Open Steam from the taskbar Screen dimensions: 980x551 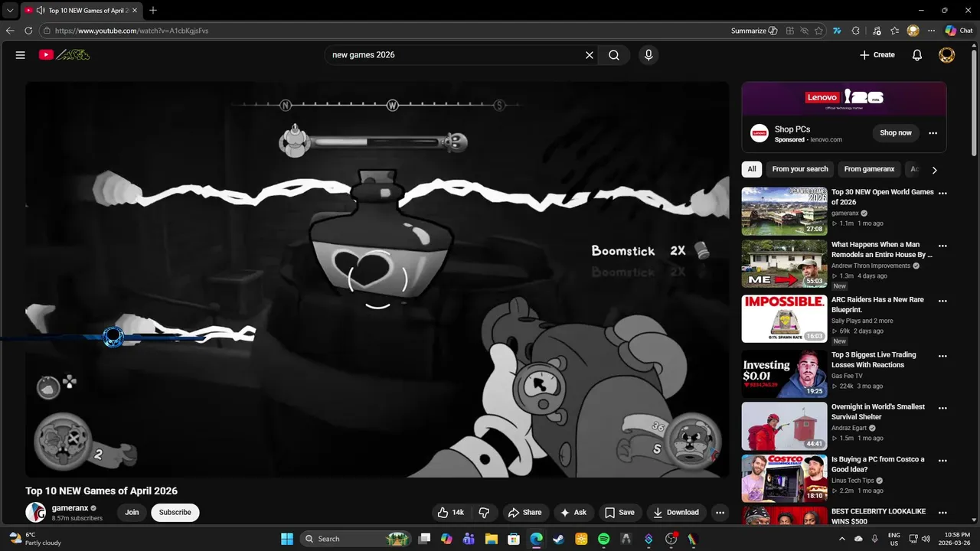coord(559,539)
